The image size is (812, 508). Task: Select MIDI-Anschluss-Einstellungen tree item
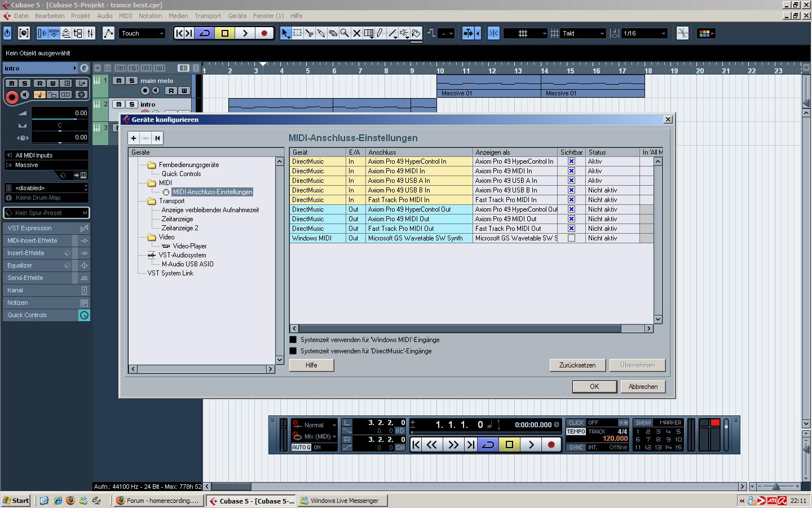(213, 192)
